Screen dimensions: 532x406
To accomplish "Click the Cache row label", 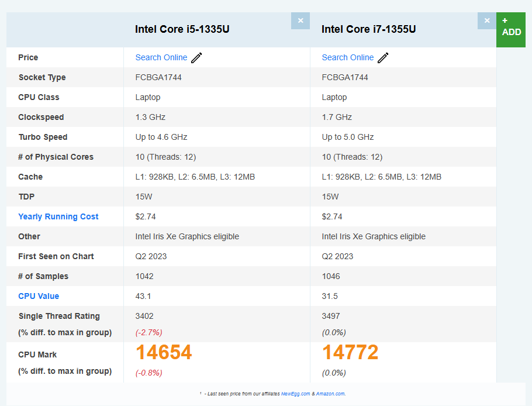I will 30,177.
